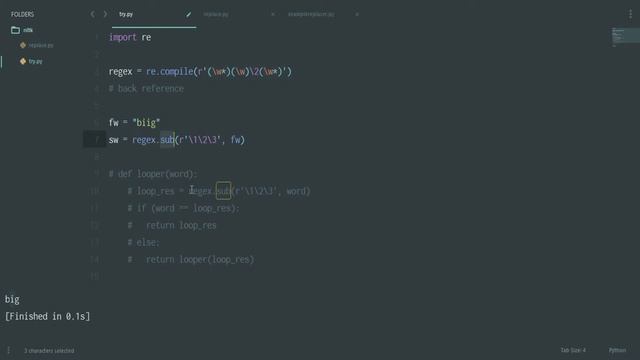This screenshot has width=640, height=360.
Task: Click the highlighted 'sub' on line 7
Action: [167, 140]
